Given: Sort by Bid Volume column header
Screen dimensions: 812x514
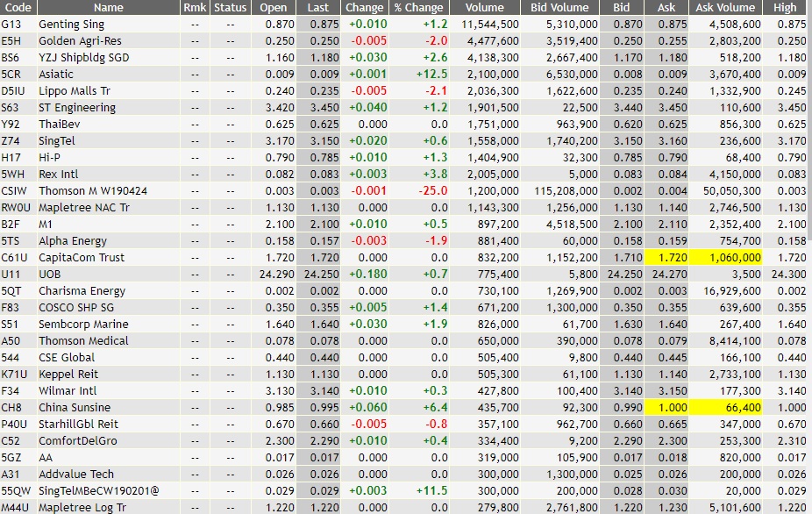Looking at the screenshot, I should pos(559,7).
